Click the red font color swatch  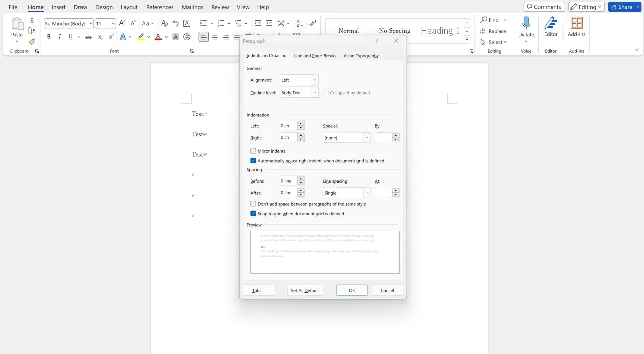pyautogui.click(x=158, y=37)
